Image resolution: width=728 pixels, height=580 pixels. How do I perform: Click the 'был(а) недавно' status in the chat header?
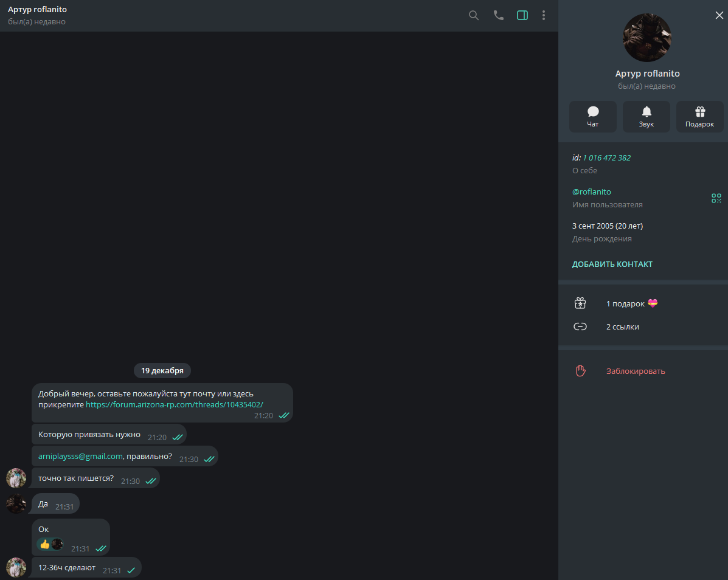36,22
